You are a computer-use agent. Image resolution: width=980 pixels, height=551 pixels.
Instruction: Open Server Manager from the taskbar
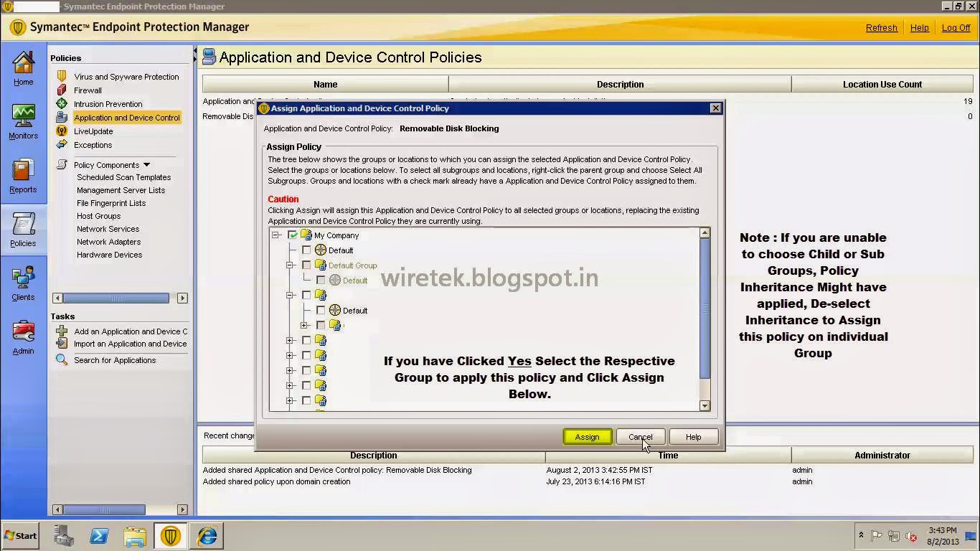pos(64,535)
